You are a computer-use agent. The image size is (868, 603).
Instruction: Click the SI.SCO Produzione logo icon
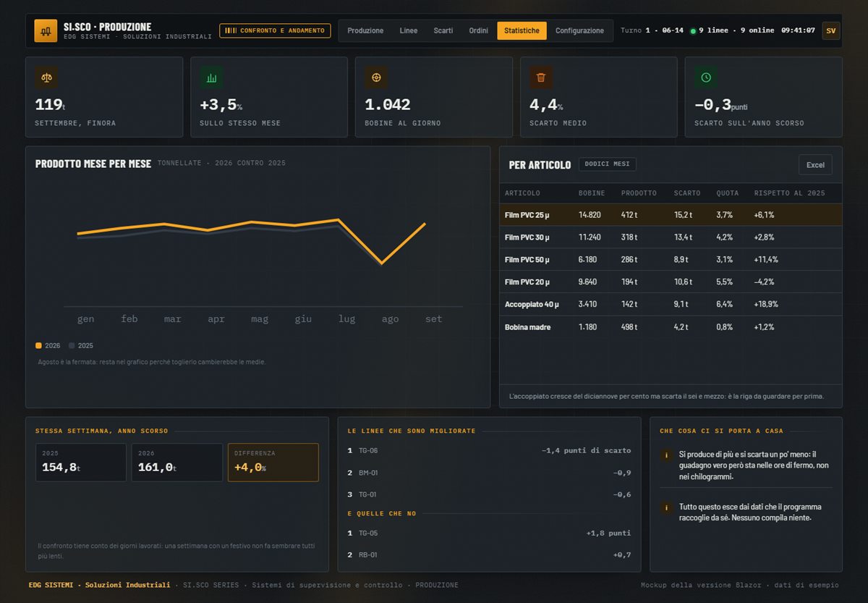pos(46,31)
